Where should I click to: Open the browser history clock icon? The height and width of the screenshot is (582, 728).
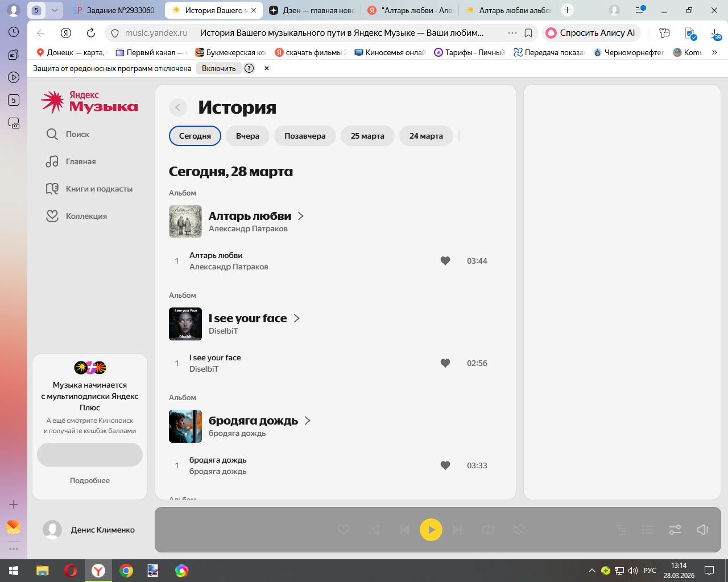(x=14, y=32)
